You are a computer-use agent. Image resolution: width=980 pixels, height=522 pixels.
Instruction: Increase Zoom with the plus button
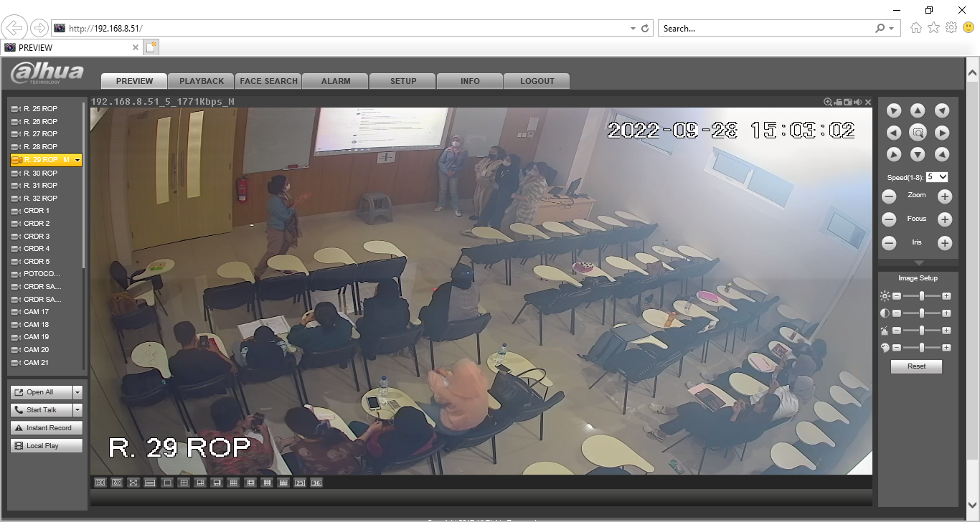pos(945,196)
